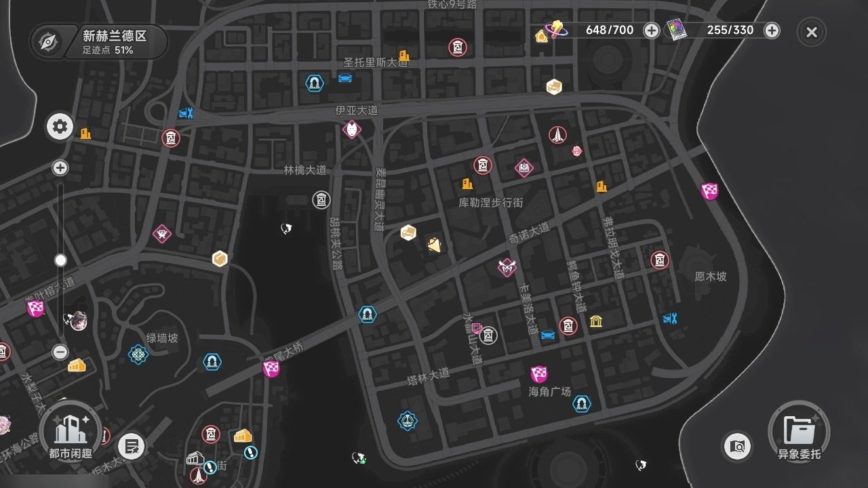Open the notes list icon beside 都市闲趣
This screenshot has height=488, width=868.
132,447
